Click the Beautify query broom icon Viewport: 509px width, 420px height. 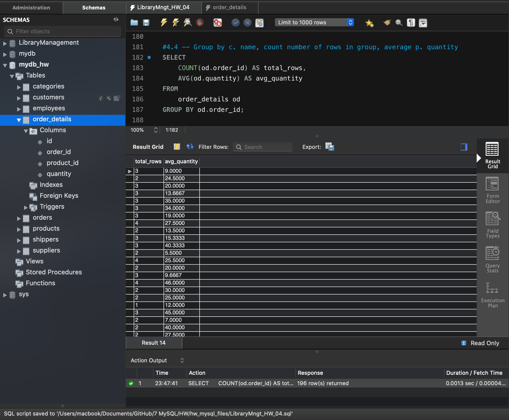pos(387,23)
